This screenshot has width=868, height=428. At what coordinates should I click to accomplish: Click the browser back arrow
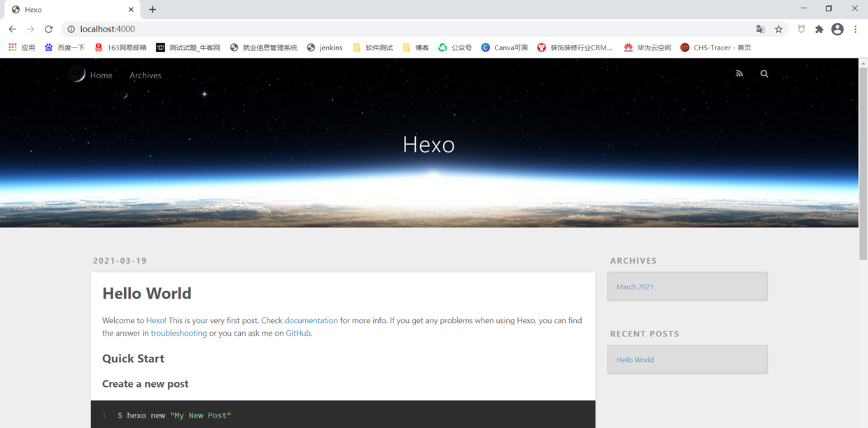pyautogui.click(x=12, y=29)
